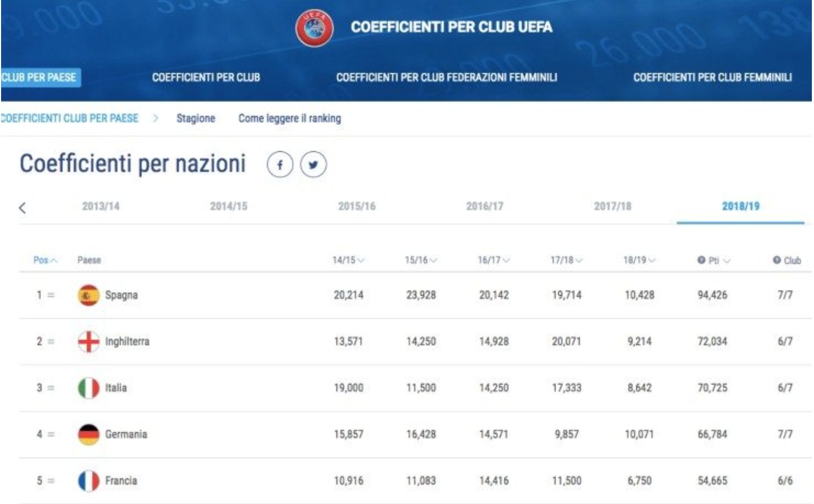Click the England flag icon
This screenshot has height=504, width=814.
(88, 341)
